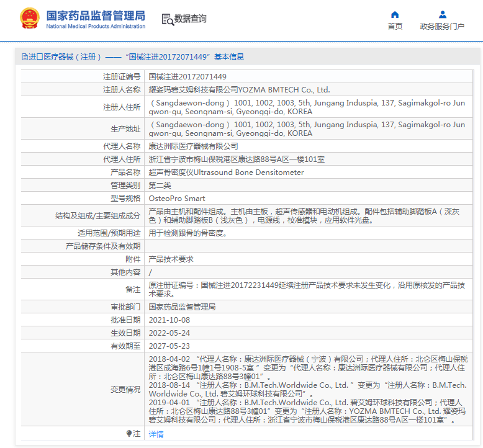Click the 生产地址 address value

coord(307,129)
